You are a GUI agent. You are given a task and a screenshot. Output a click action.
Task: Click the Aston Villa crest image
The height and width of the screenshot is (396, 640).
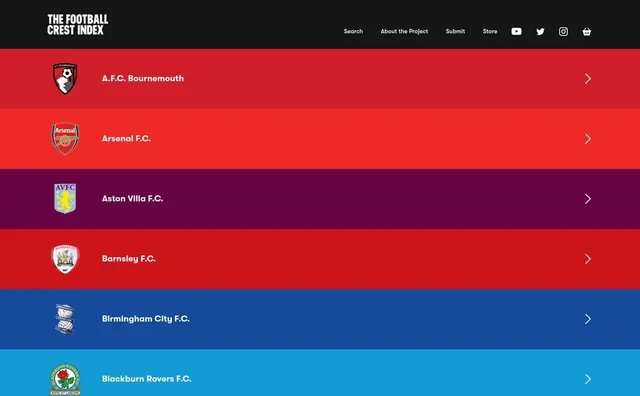[x=65, y=198]
